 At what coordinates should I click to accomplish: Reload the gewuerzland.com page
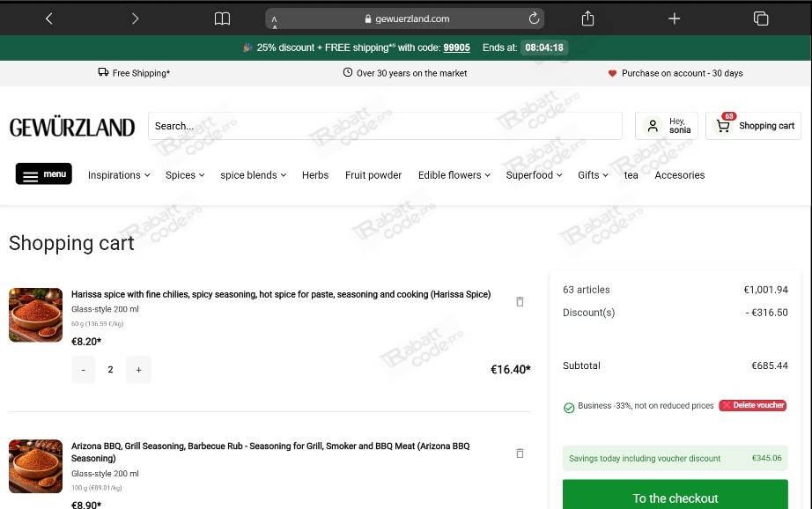[x=534, y=18]
